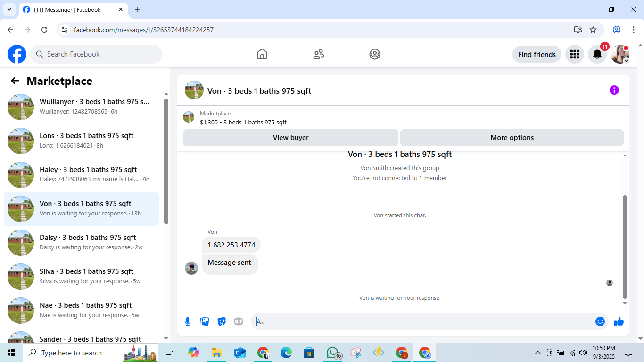This screenshot has width=644, height=362.
Task: Switch to the Messenger Facebook tab
Action: point(73,9)
